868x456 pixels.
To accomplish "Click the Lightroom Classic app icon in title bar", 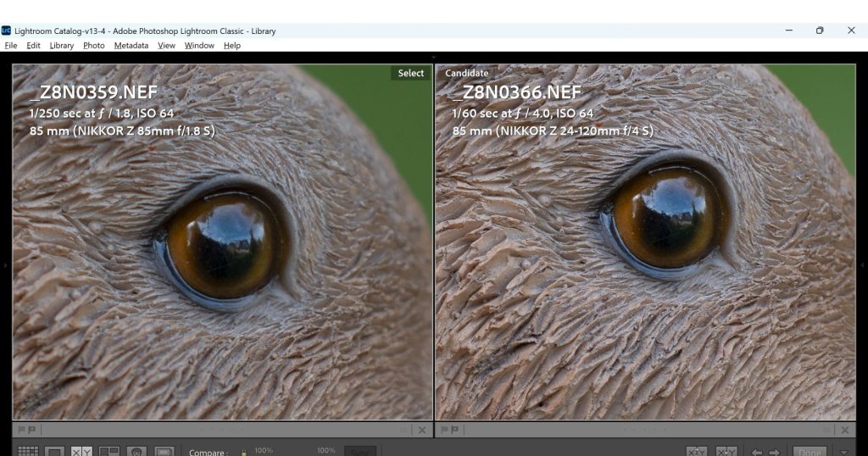I will pos(6,31).
